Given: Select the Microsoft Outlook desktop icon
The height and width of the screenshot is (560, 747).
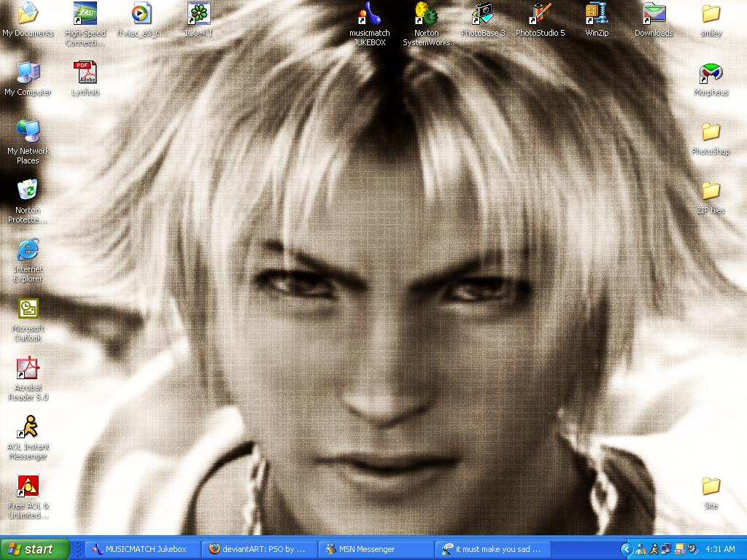Looking at the screenshot, I should (x=28, y=308).
